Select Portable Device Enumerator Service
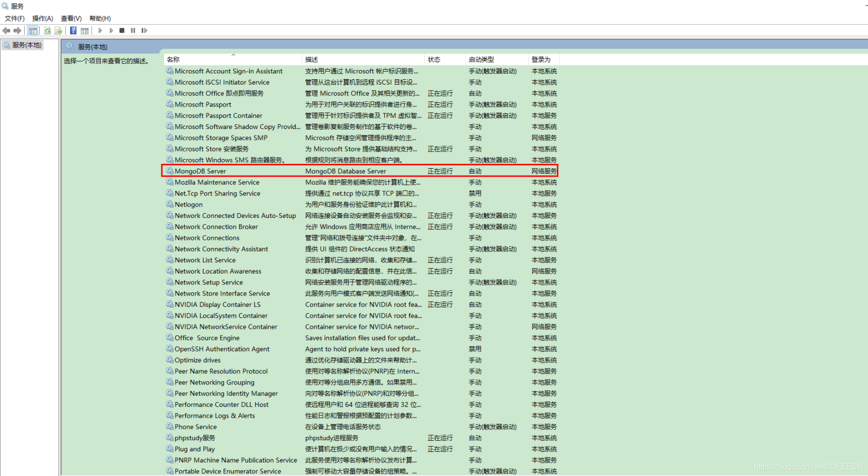 pyautogui.click(x=228, y=471)
